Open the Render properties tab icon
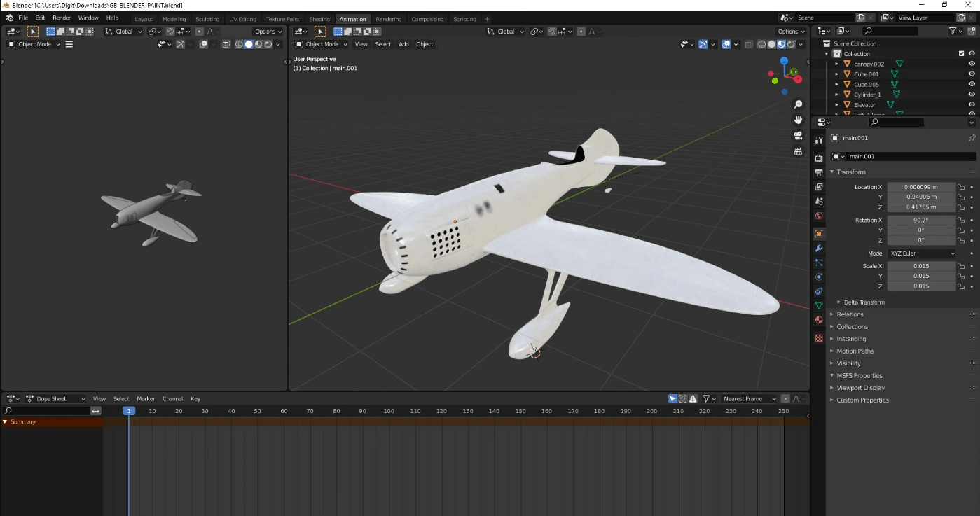The height and width of the screenshot is (516, 980). pos(818,158)
